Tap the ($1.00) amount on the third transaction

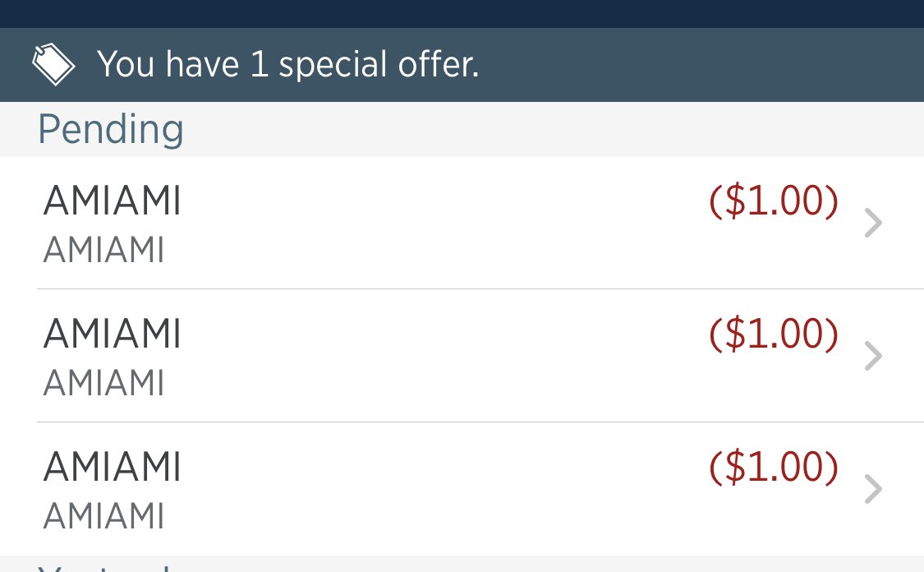pyautogui.click(x=773, y=468)
